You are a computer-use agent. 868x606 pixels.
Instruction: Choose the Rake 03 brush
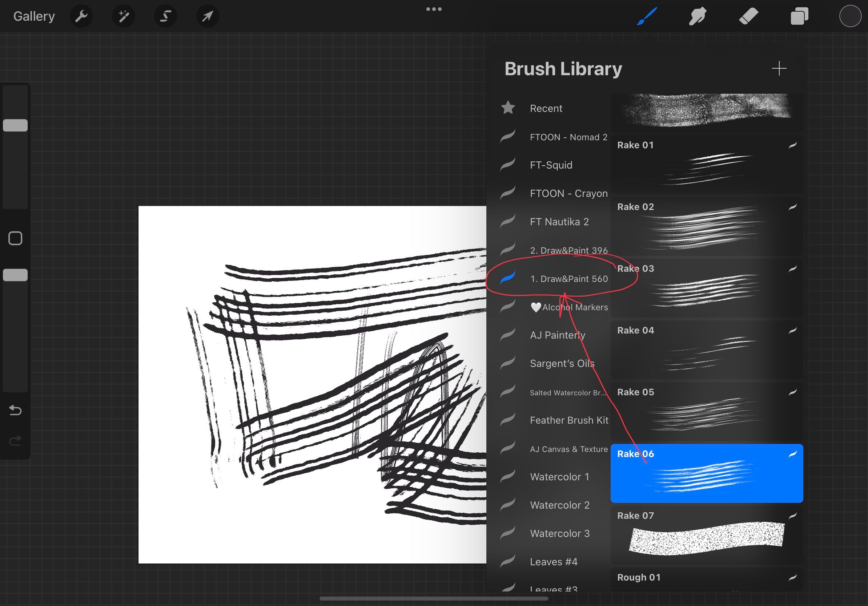706,288
